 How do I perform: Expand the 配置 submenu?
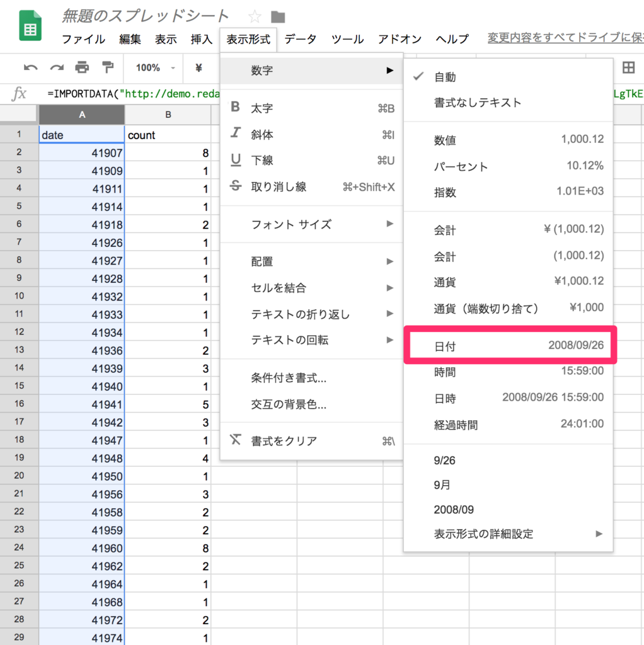311,261
